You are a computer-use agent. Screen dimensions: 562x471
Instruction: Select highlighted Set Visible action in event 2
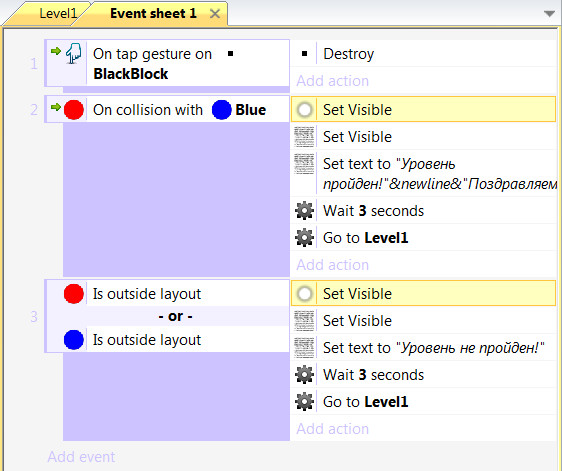[x=424, y=109]
